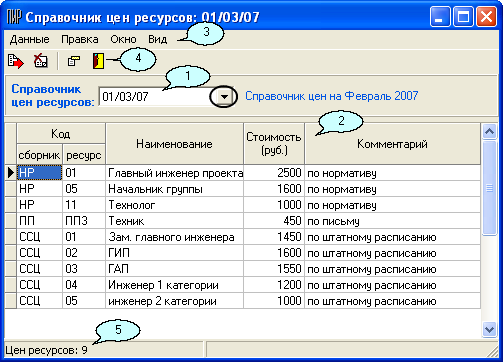Select the cell Техник
Screen dimensions: 503x362
(x=175, y=221)
